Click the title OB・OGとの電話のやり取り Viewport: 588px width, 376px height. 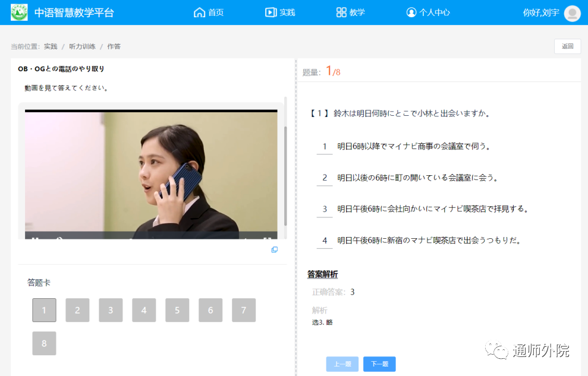(61, 69)
